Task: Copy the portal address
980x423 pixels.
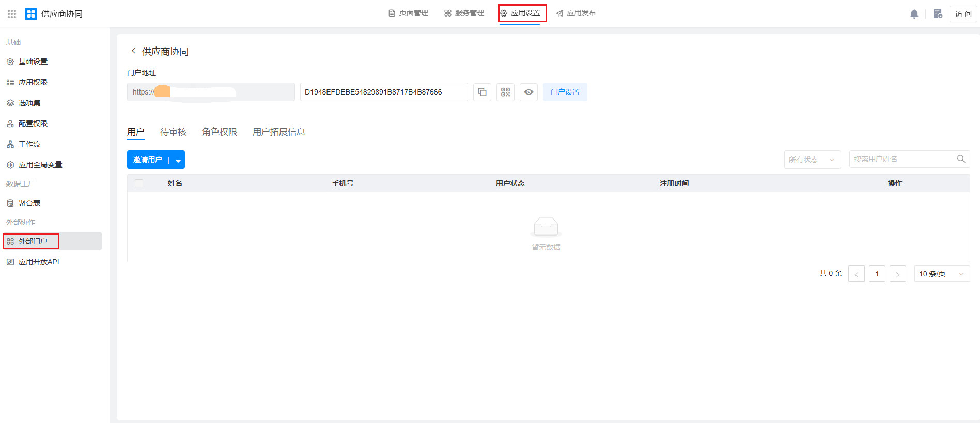Action: click(x=482, y=92)
